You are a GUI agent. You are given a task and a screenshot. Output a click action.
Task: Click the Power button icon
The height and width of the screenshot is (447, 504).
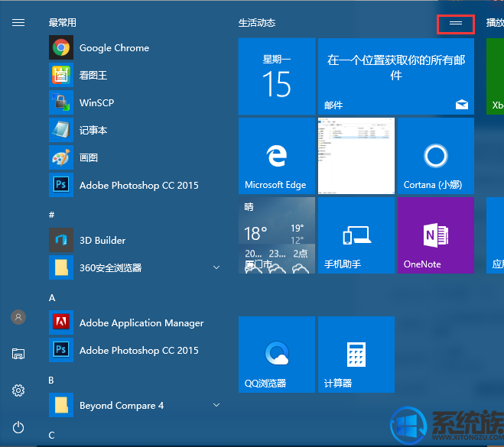pyautogui.click(x=18, y=427)
